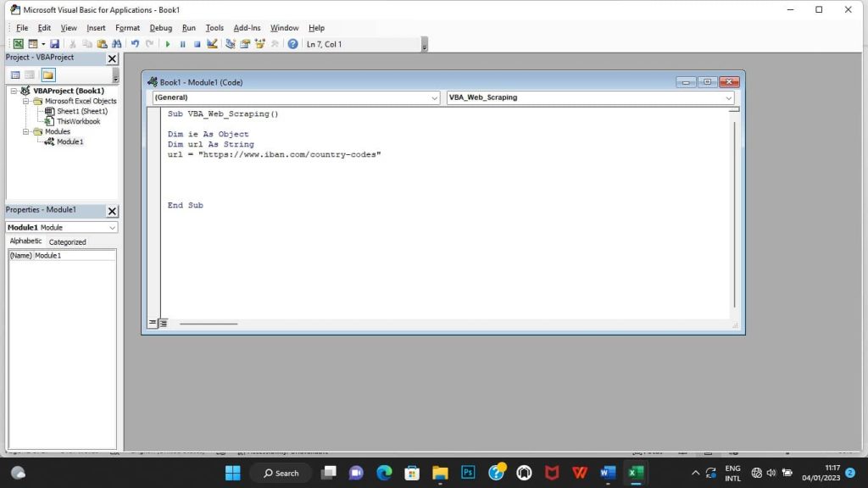The width and height of the screenshot is (868, 488).
Task: Click the Copy toolbar icon
Action: pos(87,44)
